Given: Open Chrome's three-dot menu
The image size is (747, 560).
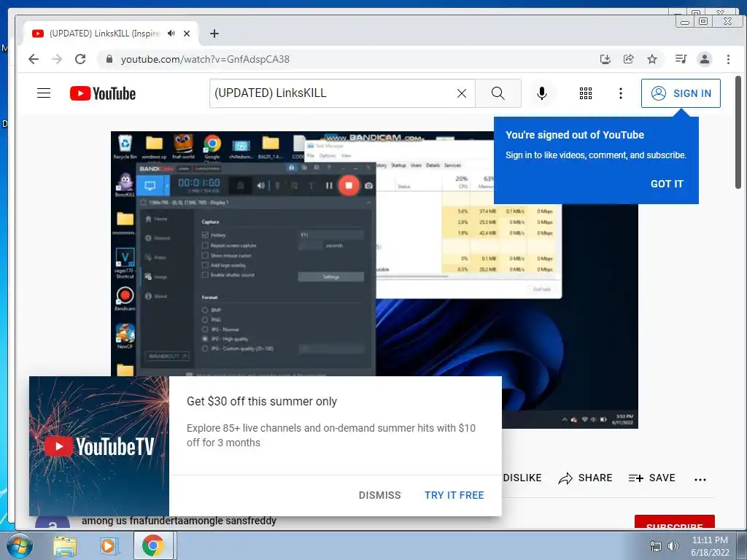Looking at the screenshot, I should (728, 59).
